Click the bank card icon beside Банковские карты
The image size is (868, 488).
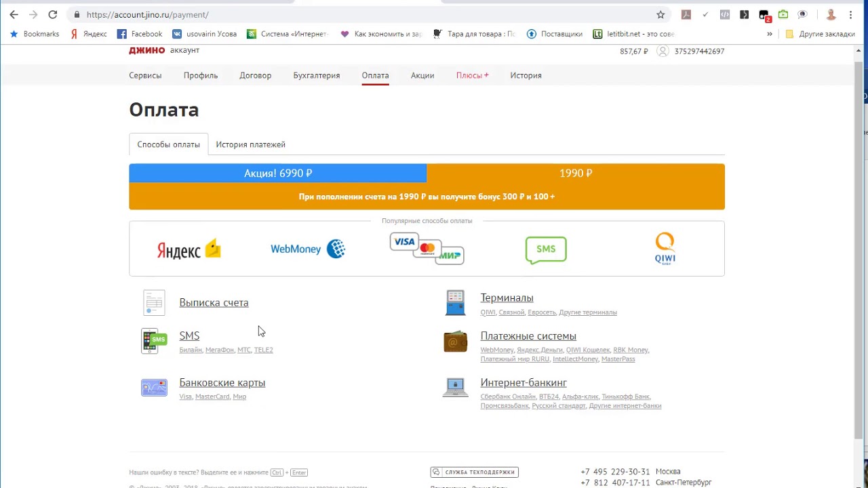154,388
